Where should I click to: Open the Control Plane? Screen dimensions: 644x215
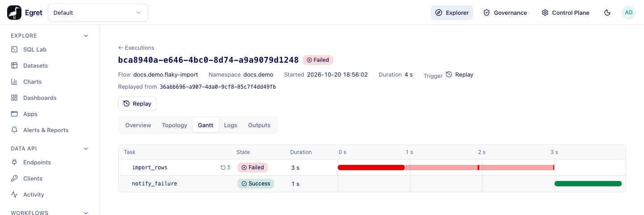565,13
